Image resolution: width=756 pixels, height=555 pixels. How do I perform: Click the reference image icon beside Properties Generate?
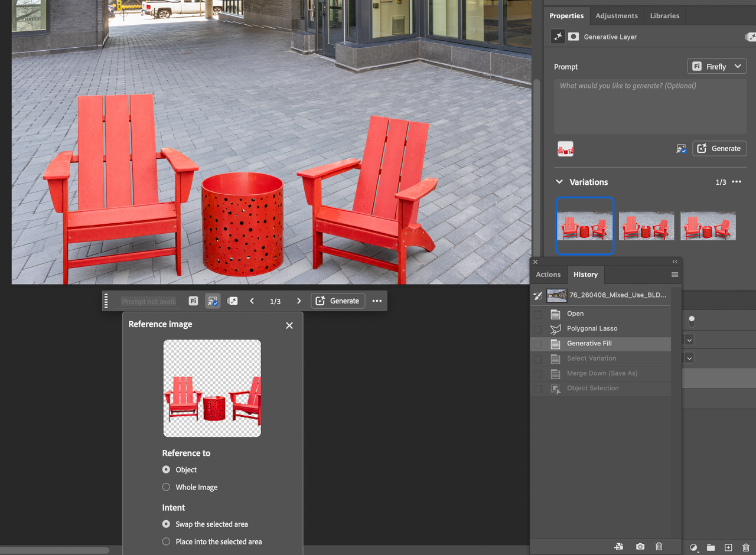(682, 149)
